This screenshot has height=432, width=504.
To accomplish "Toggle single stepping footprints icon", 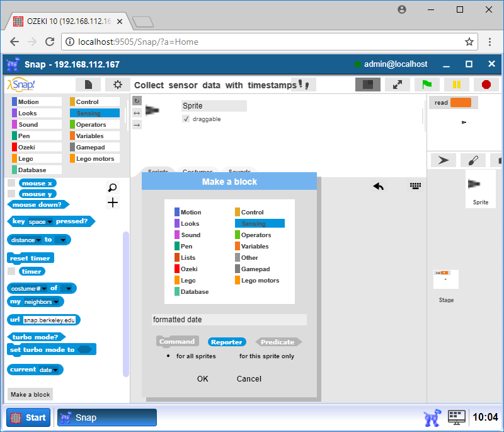I will tap(304, 85).
